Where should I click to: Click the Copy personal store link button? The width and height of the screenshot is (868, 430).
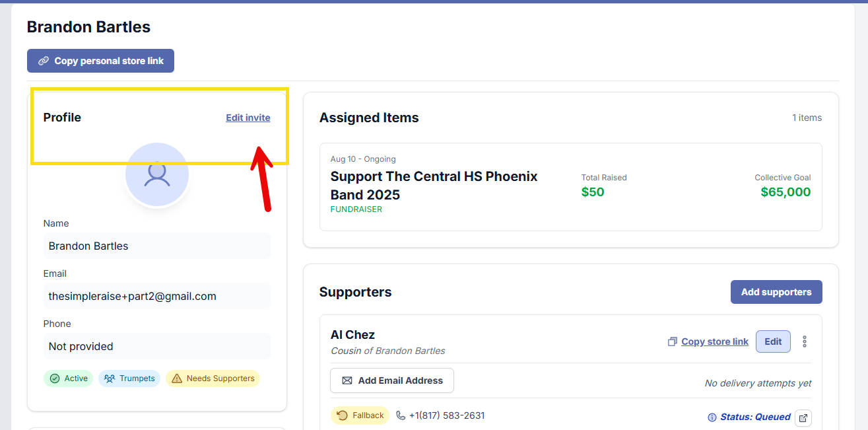(100, 61)
